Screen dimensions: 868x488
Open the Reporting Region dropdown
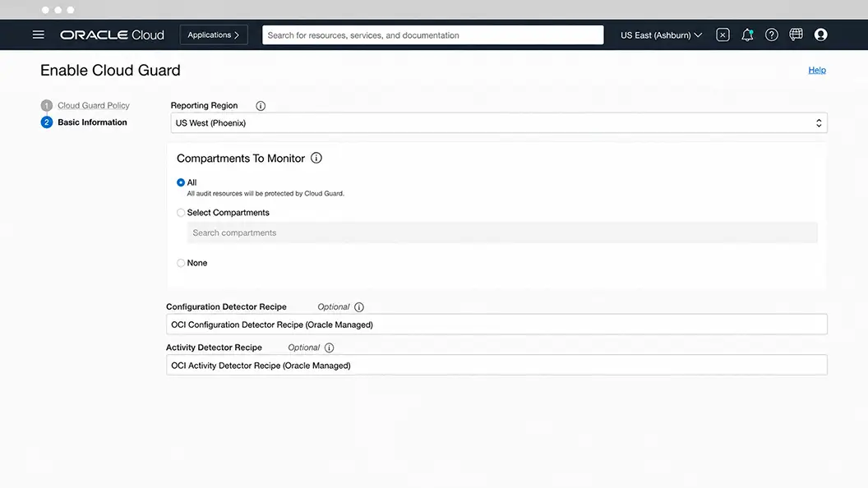(x=499, y=123)
